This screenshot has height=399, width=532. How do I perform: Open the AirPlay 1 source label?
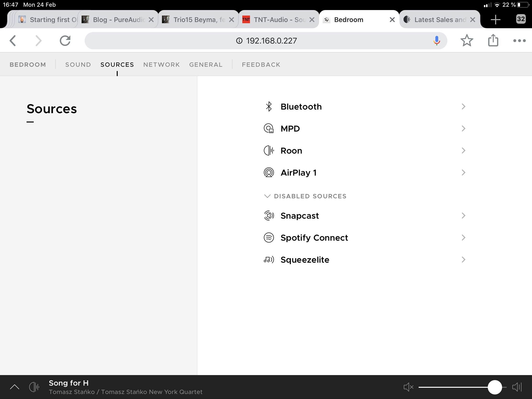tap(299, 172)
